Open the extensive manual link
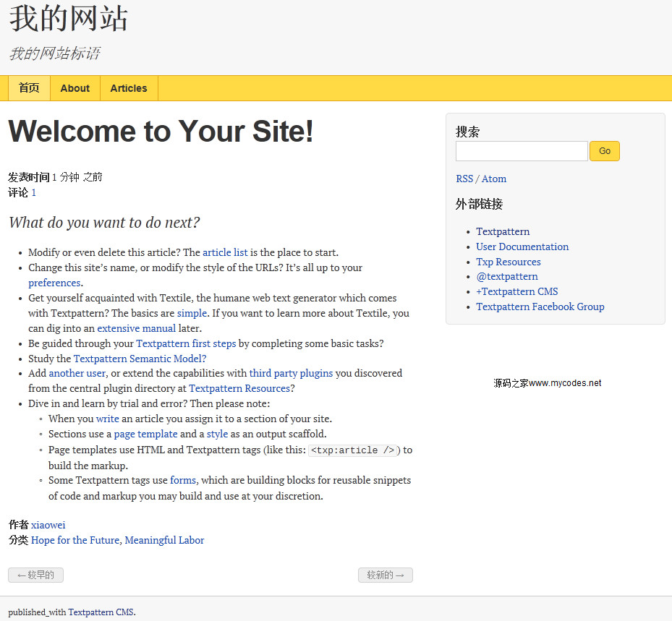This screenshot has height=621, width=672. (x=136, y=328)
